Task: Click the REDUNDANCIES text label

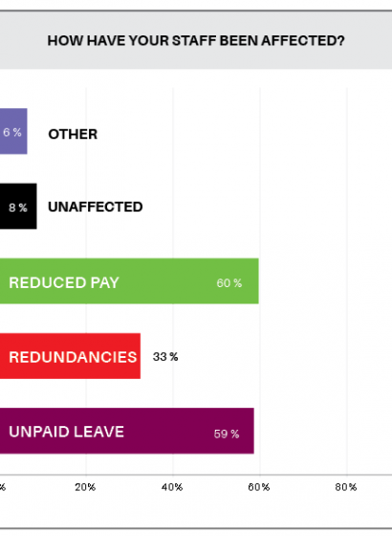Action: (x=73, y=357)
